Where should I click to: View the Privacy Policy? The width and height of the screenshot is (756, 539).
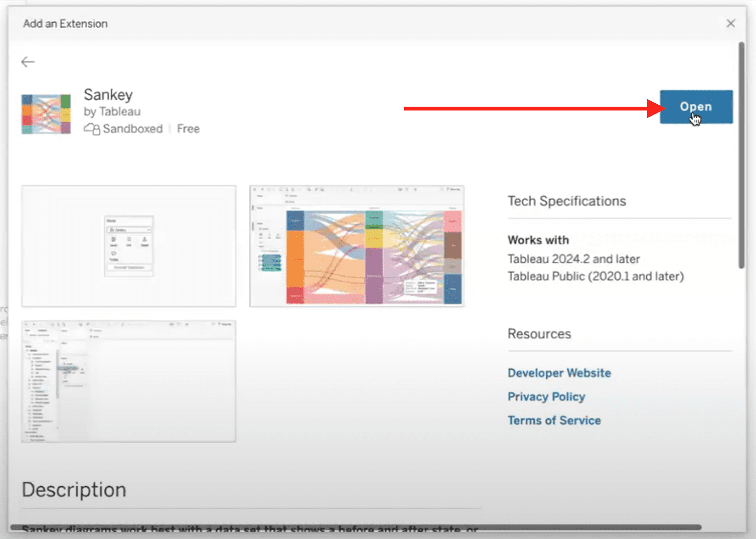coord(546,397)
